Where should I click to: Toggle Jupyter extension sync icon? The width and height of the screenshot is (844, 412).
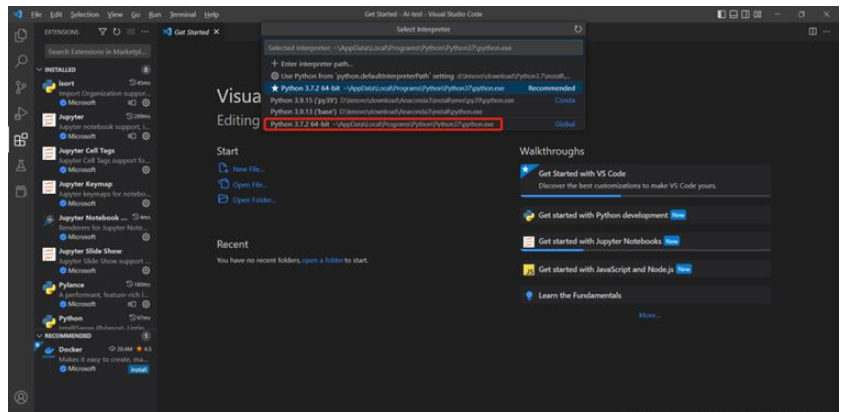(x=132, y=136)
